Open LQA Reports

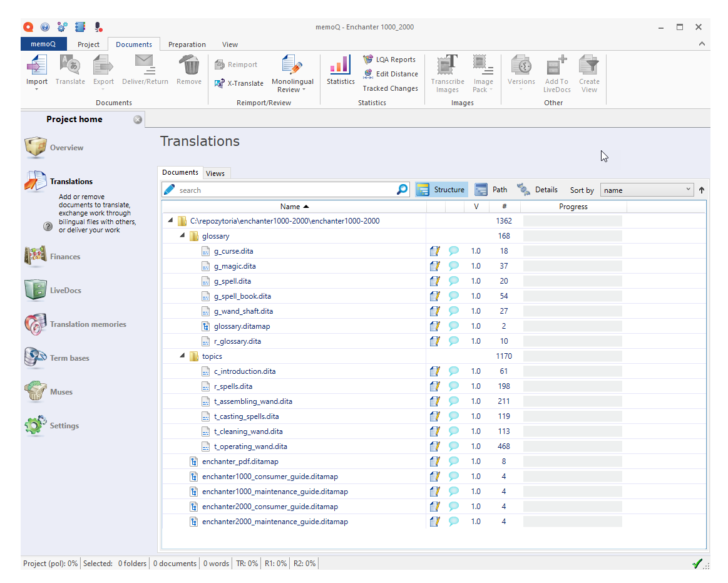coord(389,59)
